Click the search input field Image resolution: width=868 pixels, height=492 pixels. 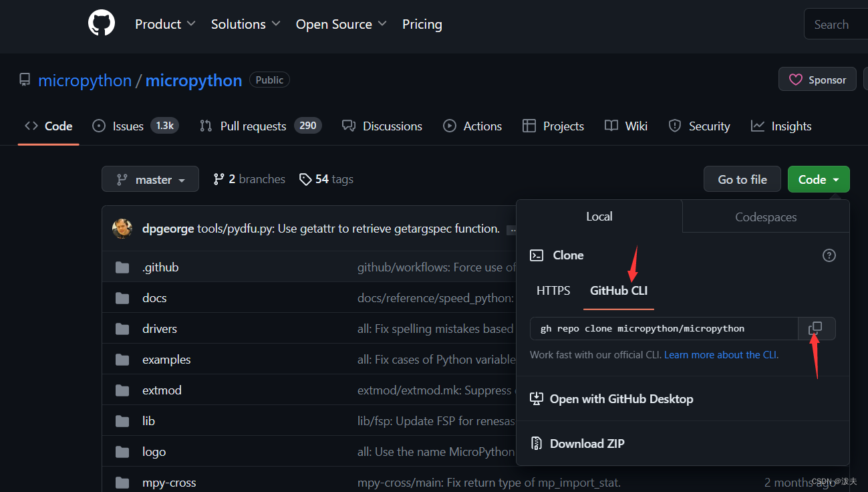pyautogui.click(x=836, y=25)
